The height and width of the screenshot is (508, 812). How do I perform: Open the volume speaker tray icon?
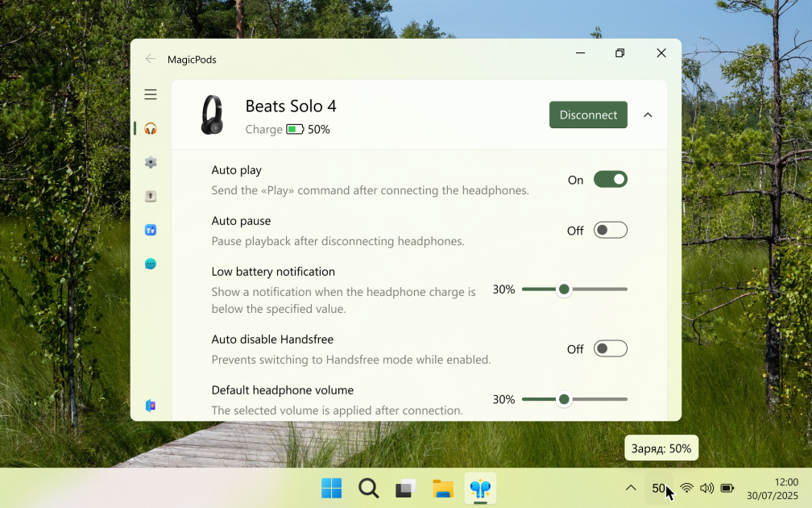coord(706,488)
